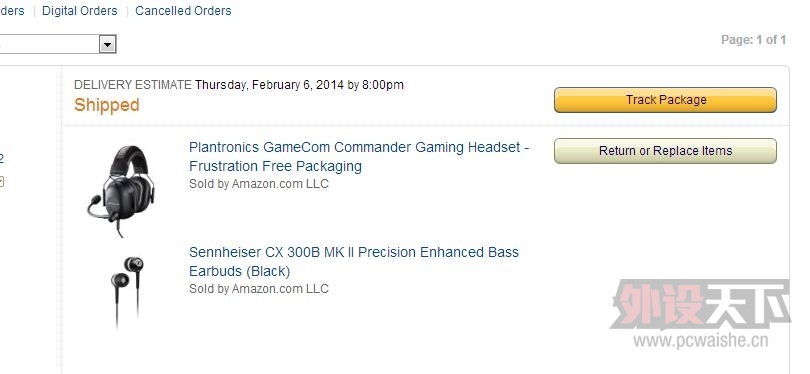Click the www.pcwaishe.cn watermark URL
This screenshot has width=810, height=374.
click(700, 340)
